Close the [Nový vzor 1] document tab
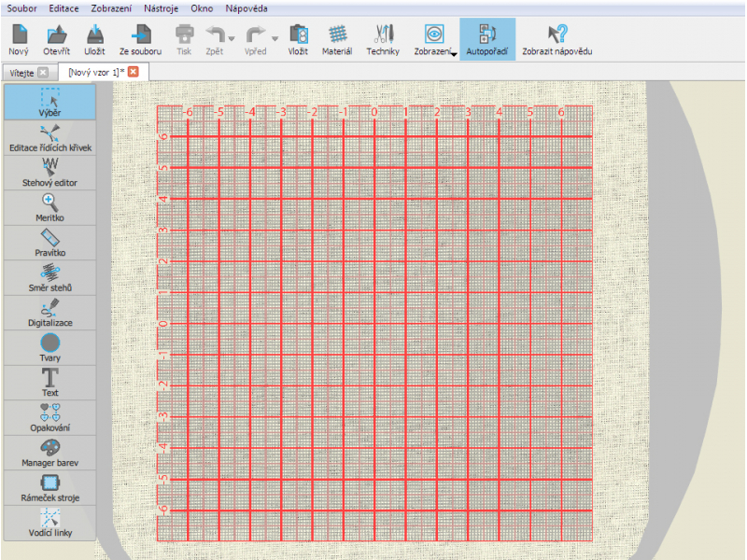Viewport: 747px width, 560px height. click(131, 70)
